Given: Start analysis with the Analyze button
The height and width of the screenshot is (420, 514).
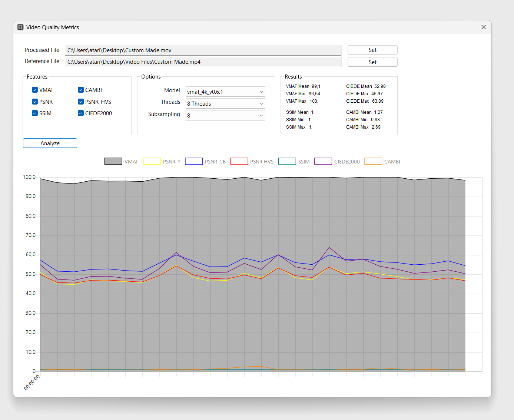Looking at the screenshot, I should point(50,143).
